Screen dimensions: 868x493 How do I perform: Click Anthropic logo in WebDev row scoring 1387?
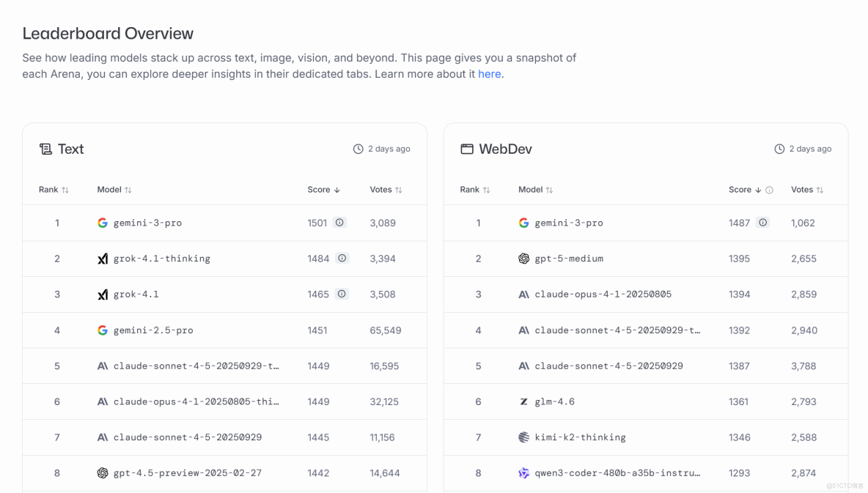click(x=523, y=366)
